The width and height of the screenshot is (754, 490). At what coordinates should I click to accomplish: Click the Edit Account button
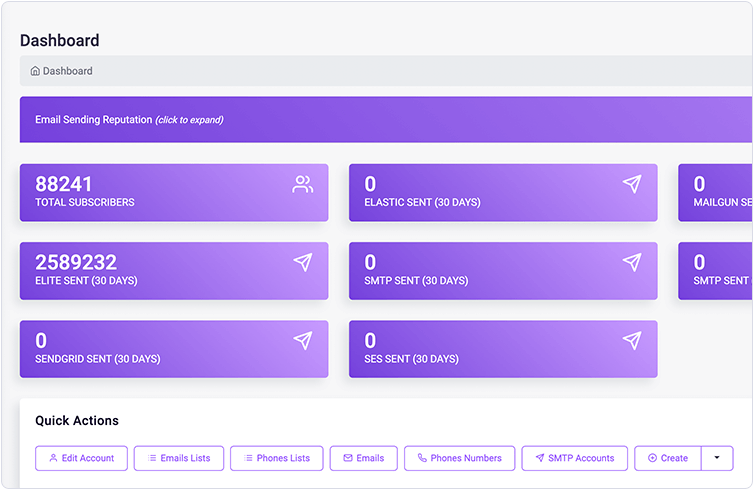click(x=81, y=458)
